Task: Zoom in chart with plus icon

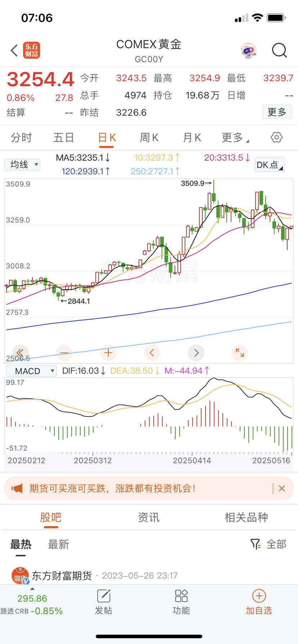Action: point(108,353)
